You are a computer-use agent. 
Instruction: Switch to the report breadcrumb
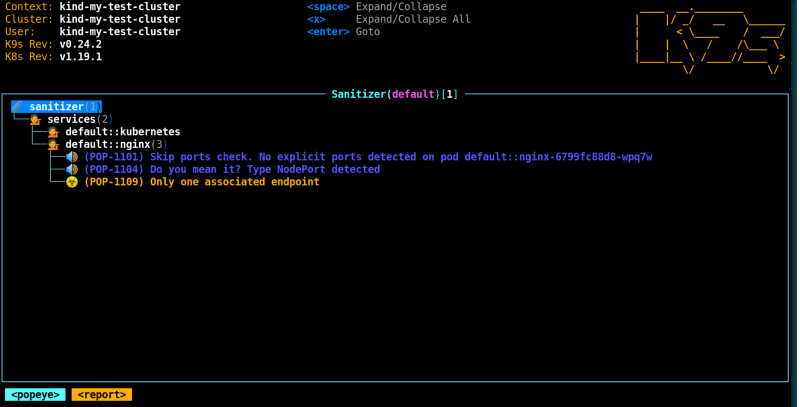click(102, 395)
